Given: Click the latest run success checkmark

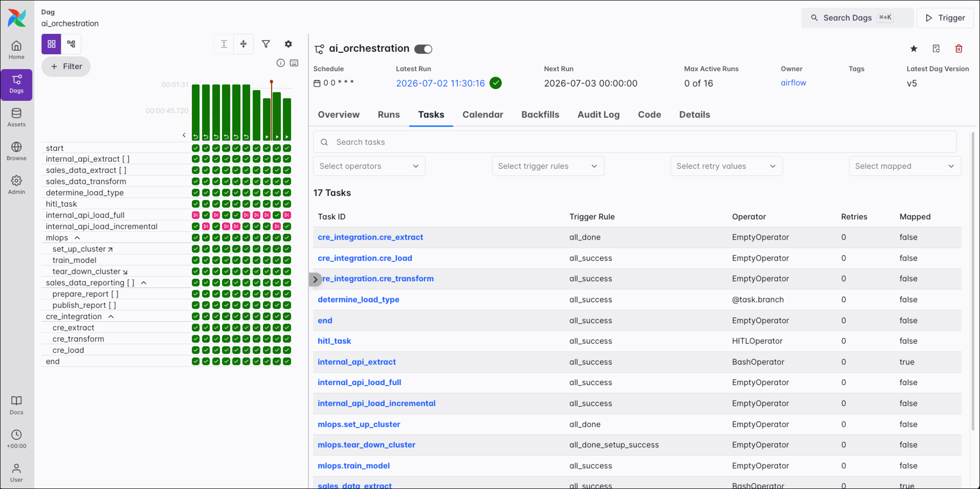Looking at the screenshot, I should 496,83.
